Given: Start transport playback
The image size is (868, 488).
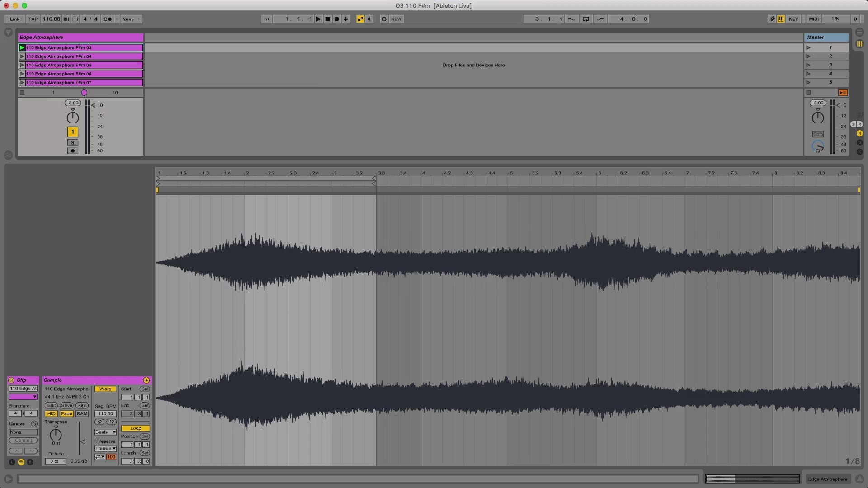Looking at the screenshot, I should point(319,19).
